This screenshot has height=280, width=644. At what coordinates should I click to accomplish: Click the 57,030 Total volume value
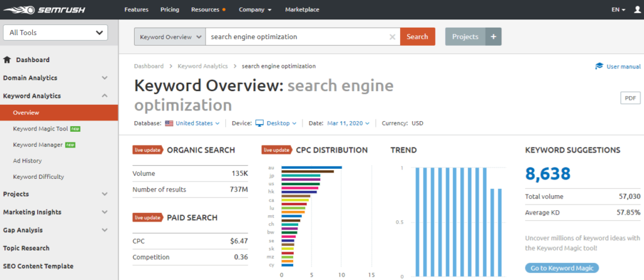click(x=630, y=197)
